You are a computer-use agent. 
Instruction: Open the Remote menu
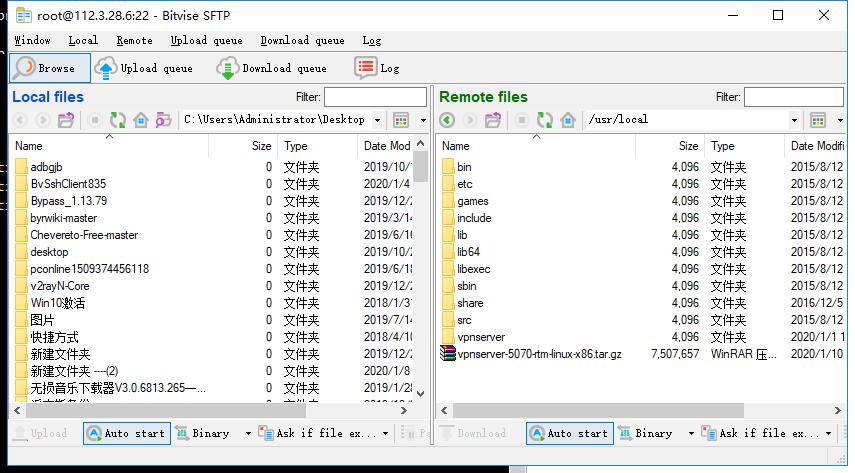tap(134, 40)
